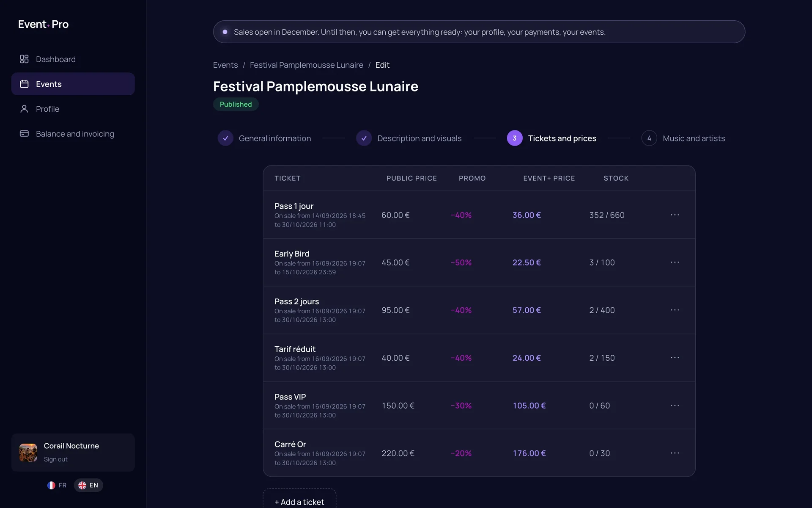
Task: Click the step 3 circle badge
Action: tap(514, 138)
